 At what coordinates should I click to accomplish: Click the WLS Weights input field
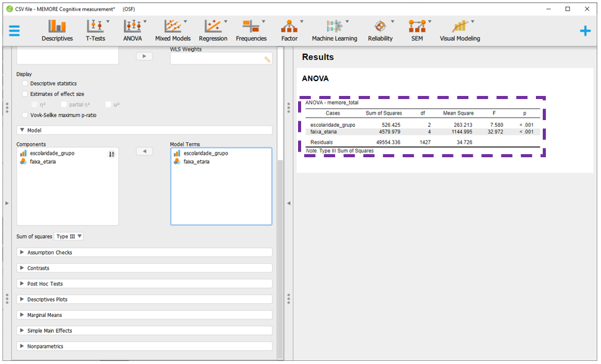coord(217,59)
